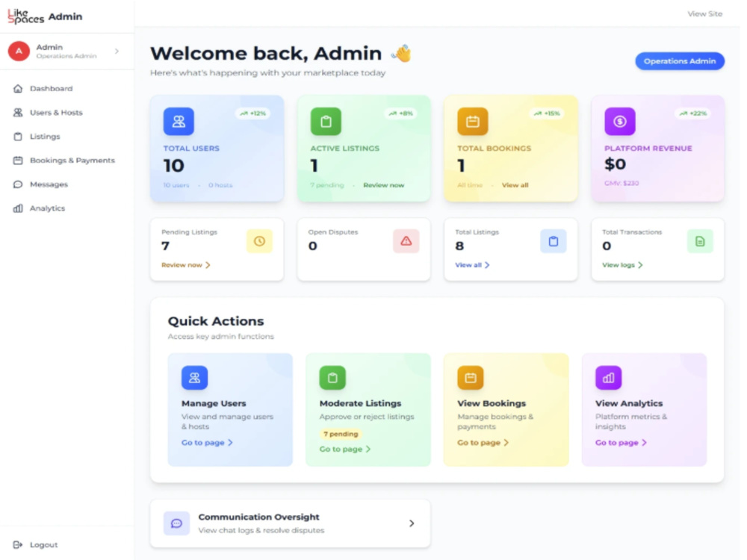Click the yellow clock icon on Pending Listings
The width and height of the screenshot is (747, 560).
point(259,241)
